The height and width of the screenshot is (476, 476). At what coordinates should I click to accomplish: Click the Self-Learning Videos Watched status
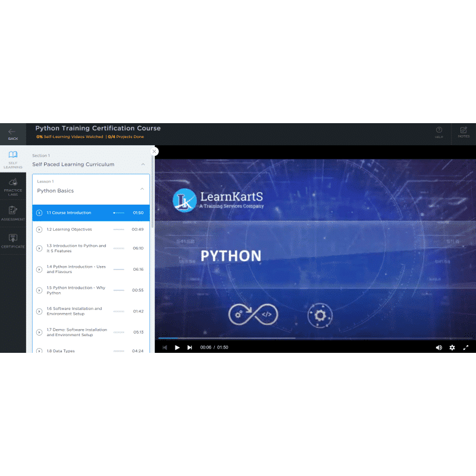click(70, 137)
